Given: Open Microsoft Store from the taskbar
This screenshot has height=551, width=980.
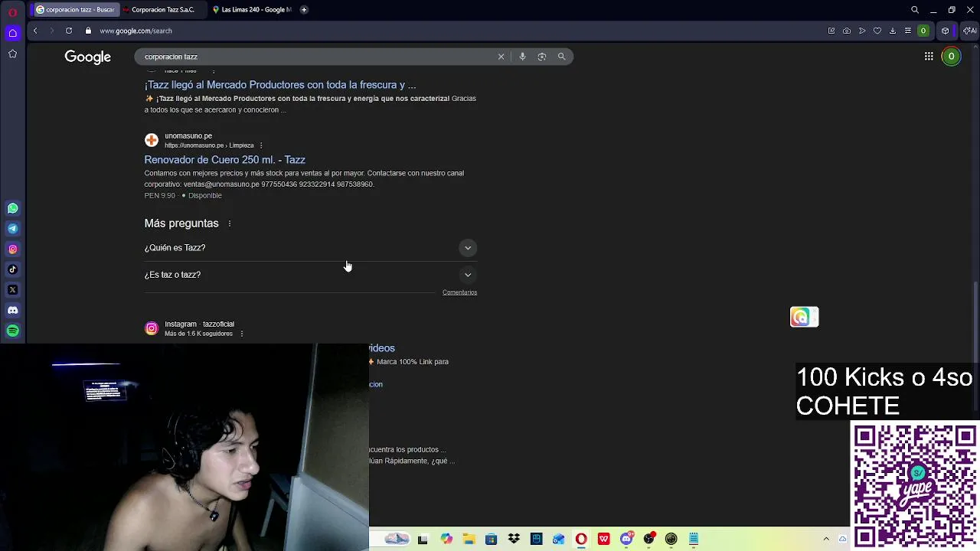Looking at the screenshot, I should (x=491, y=539).
